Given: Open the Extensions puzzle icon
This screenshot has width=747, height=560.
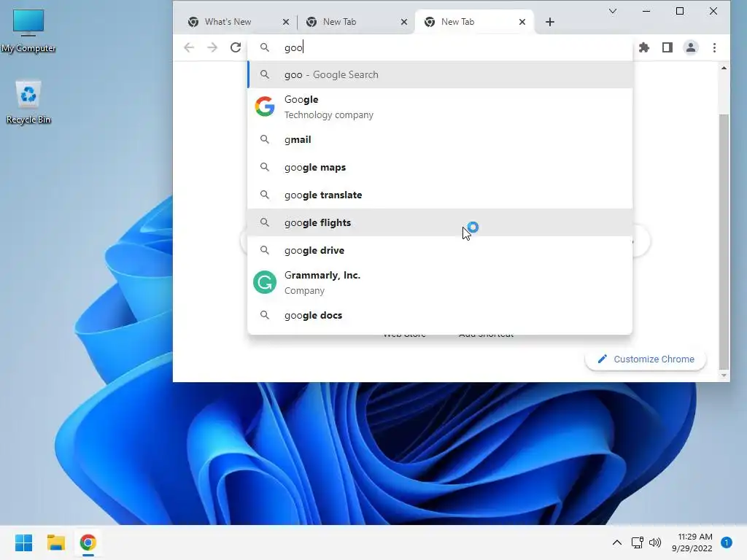Looking at the screenshot, I should tap(644, 47).
